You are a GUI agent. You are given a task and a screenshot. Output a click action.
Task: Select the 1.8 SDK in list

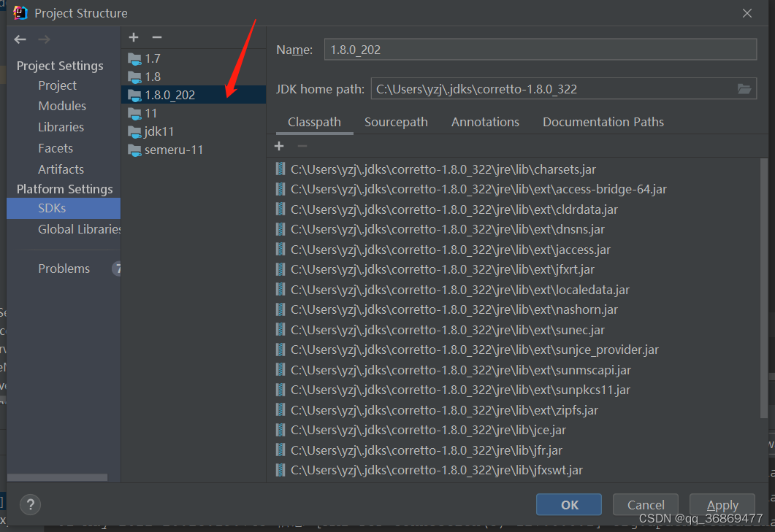pyautogui.click(x=194, y=77)
